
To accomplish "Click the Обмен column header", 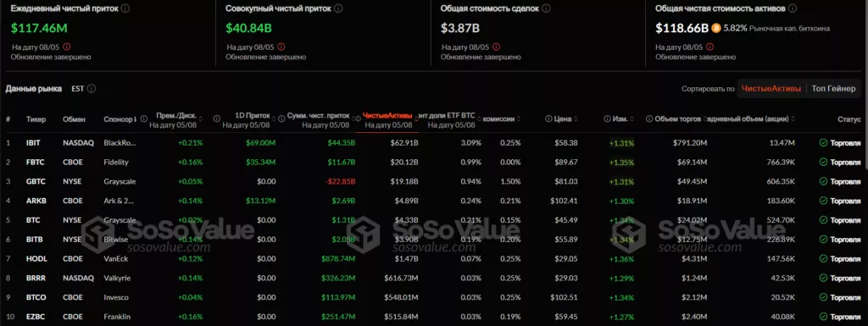I will tap(74, 119).
